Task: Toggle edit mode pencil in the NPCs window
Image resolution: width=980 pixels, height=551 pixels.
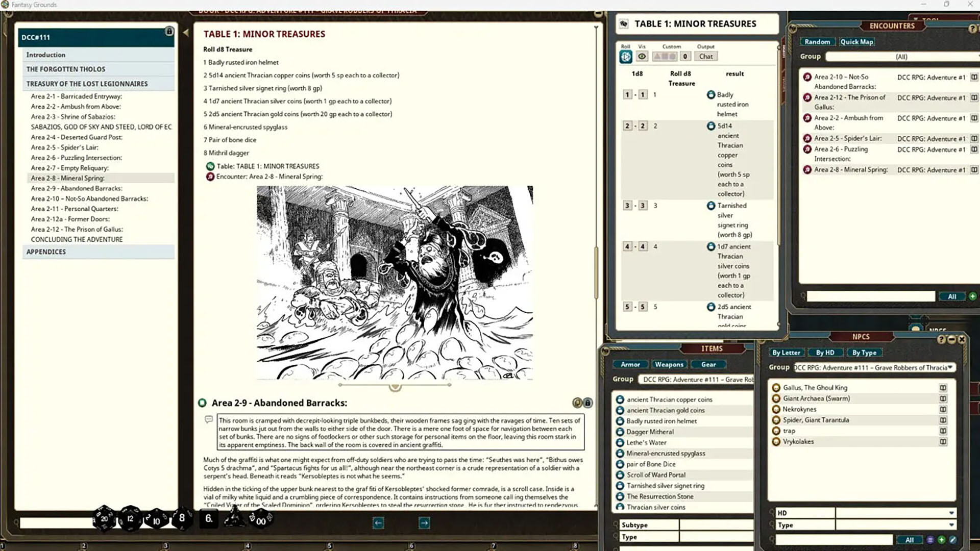Action: pyautogui.click(x=952, y=540)
